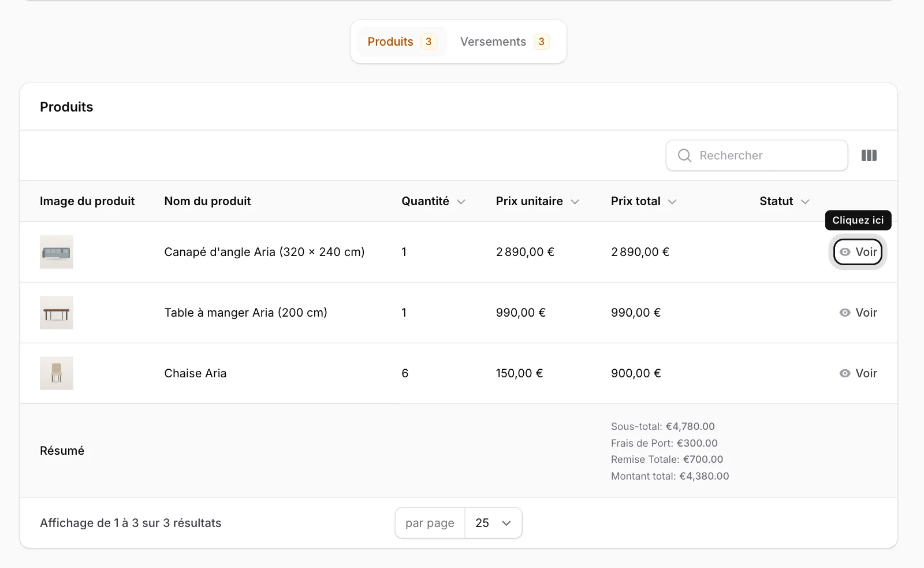Focus the Rechercher search field
Viewport: 924px width, 568px height.
click(x=757, y=155)
